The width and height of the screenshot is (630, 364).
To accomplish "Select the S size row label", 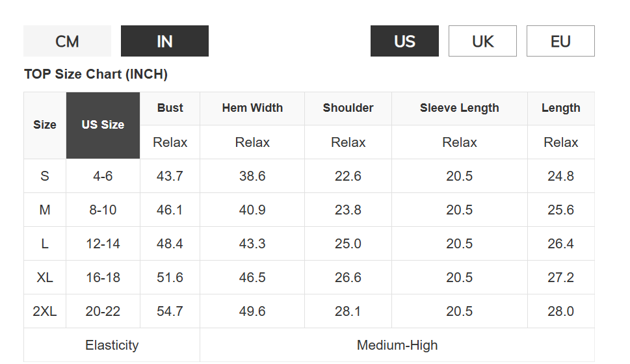I will (x=45, y=176).
